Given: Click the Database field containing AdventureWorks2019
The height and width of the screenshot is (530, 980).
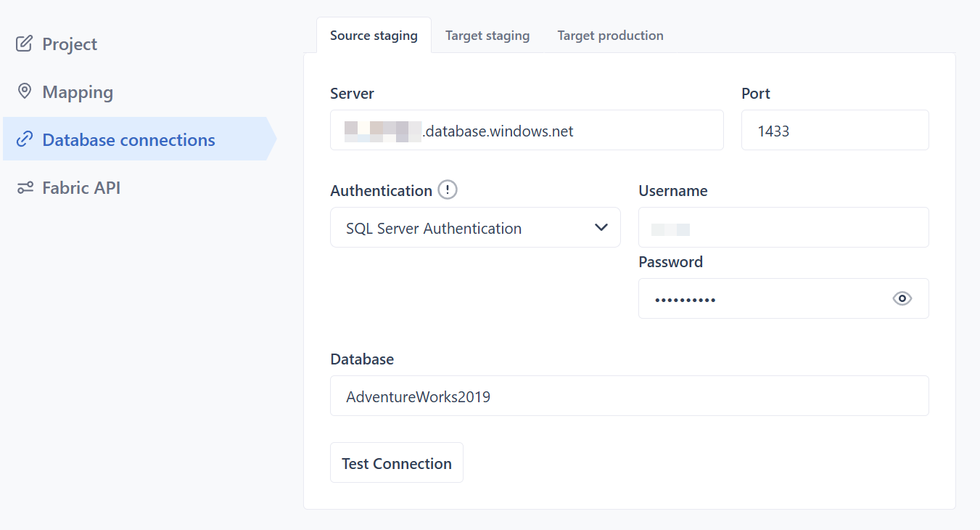Looking at the screenshot, I should [x=628, y=396].
